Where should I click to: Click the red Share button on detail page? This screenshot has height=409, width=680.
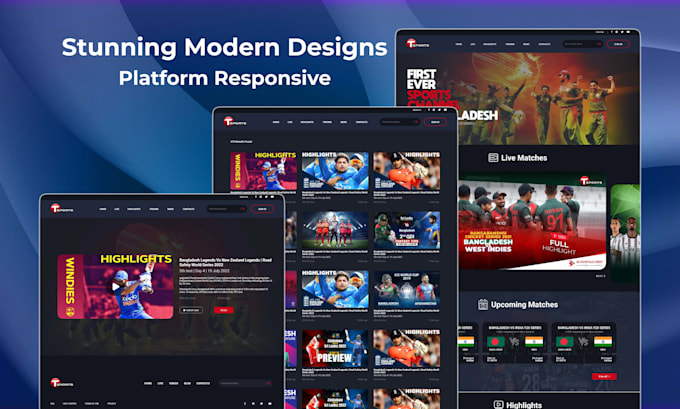pos(224,310)
